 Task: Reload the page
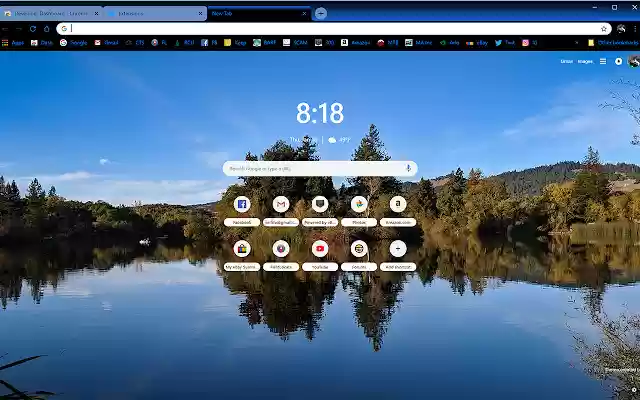[x=33, y=29]
